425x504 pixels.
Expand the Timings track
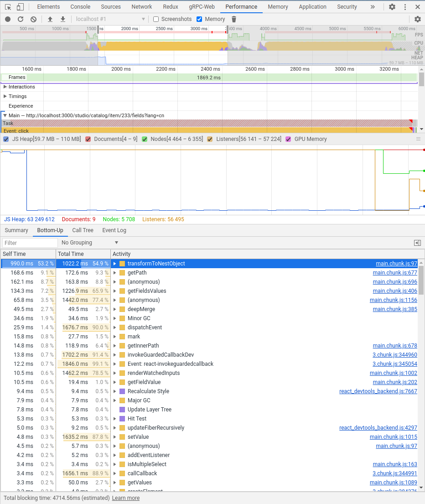tap(5, 96)
